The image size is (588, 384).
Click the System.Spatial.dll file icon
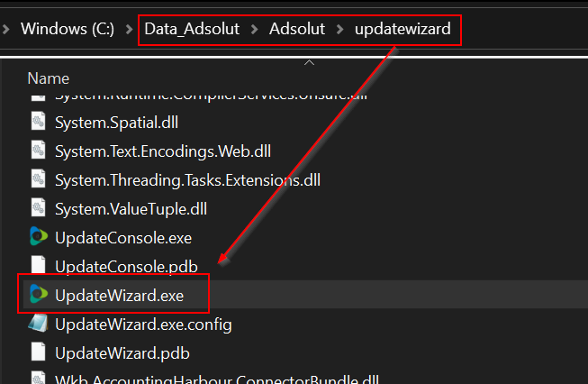pos(39,122)
